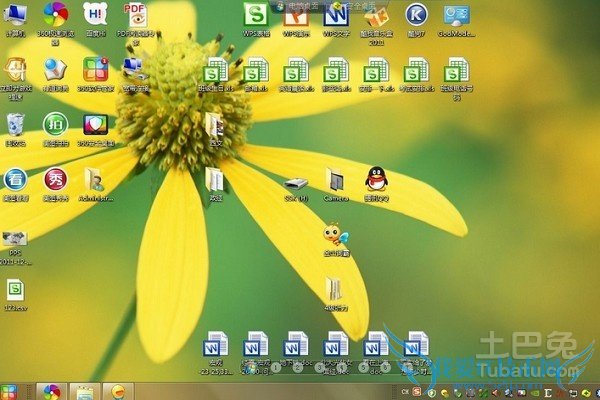Open the Administrator user folder

pyautogui.click(x=95, y=180)
